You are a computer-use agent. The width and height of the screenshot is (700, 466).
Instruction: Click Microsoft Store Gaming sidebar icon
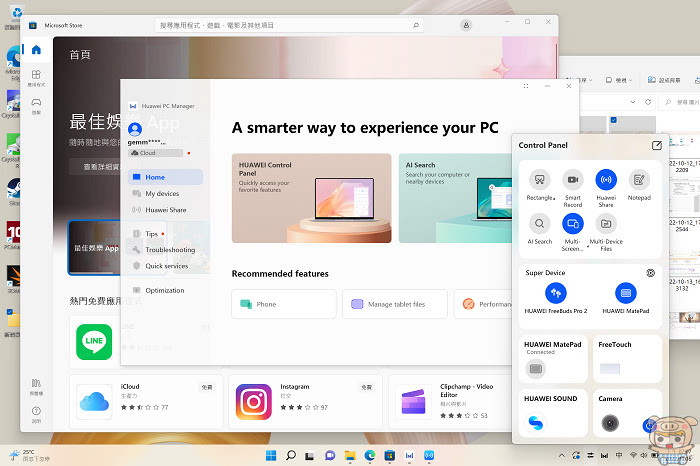(36, 106)
